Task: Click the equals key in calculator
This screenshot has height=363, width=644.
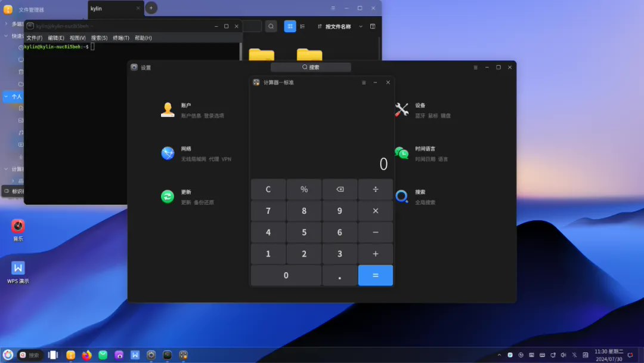Action: tap(376, 275)
